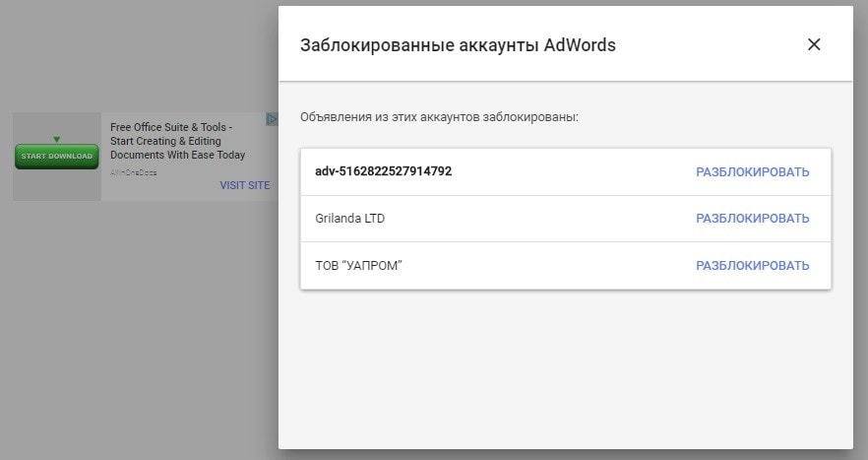Unblock the adv-5162822527914792 account
The width and height of the screenshot is (868, 460).
(752, 171)
